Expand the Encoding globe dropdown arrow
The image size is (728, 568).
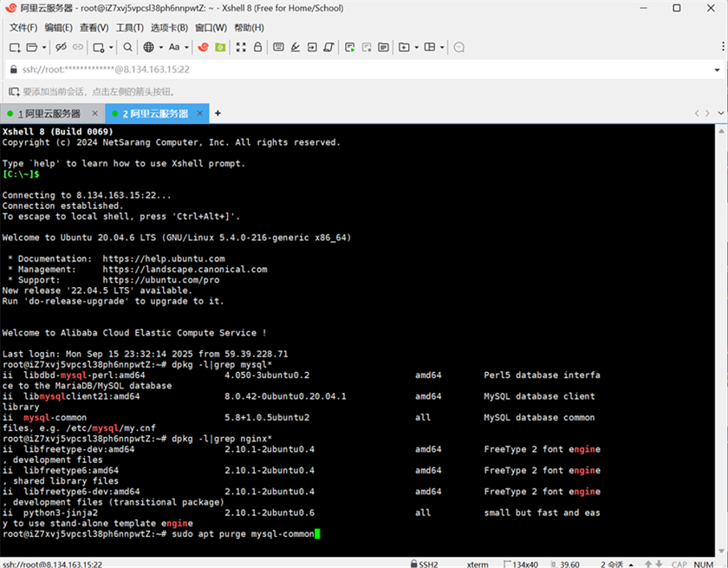pyautogui.click(x=161, y=48)
